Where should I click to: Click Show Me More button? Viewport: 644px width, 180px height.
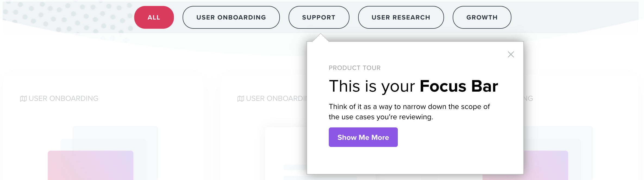coord(363,137)
